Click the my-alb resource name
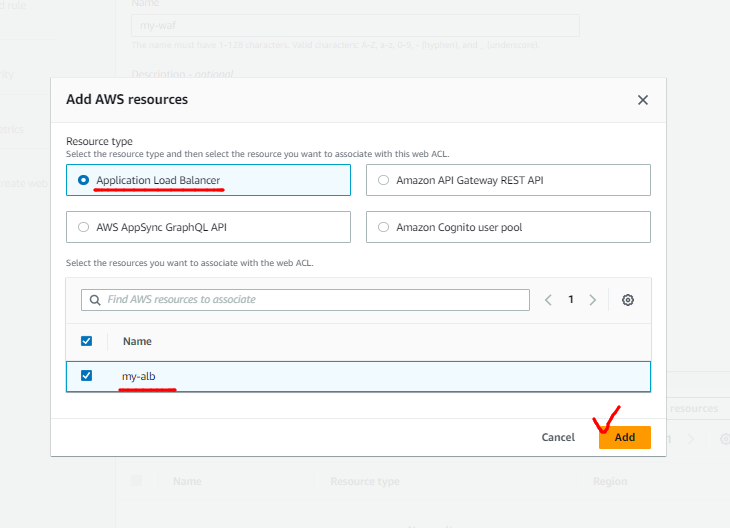This screenshot has height=528, width=730. pos(139,376)
